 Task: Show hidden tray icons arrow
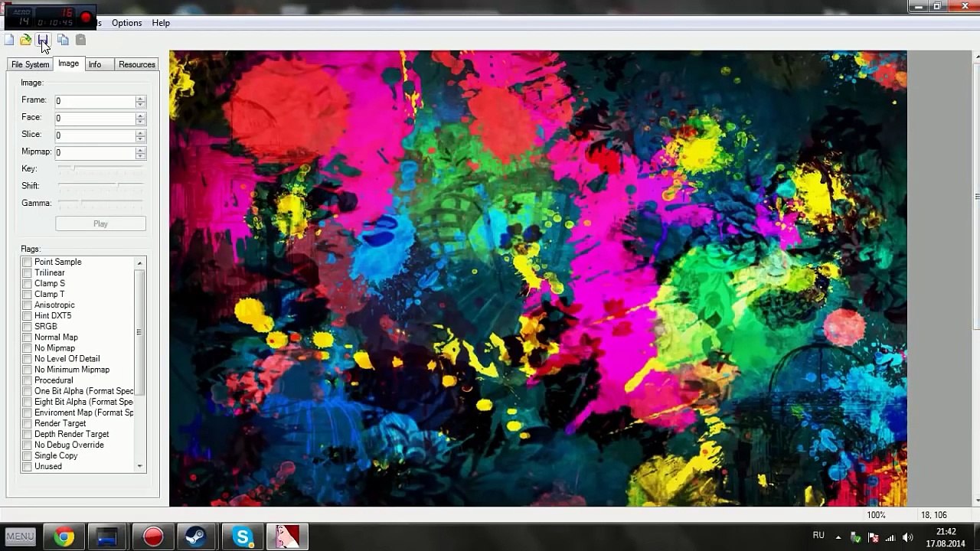coord(838,537)
